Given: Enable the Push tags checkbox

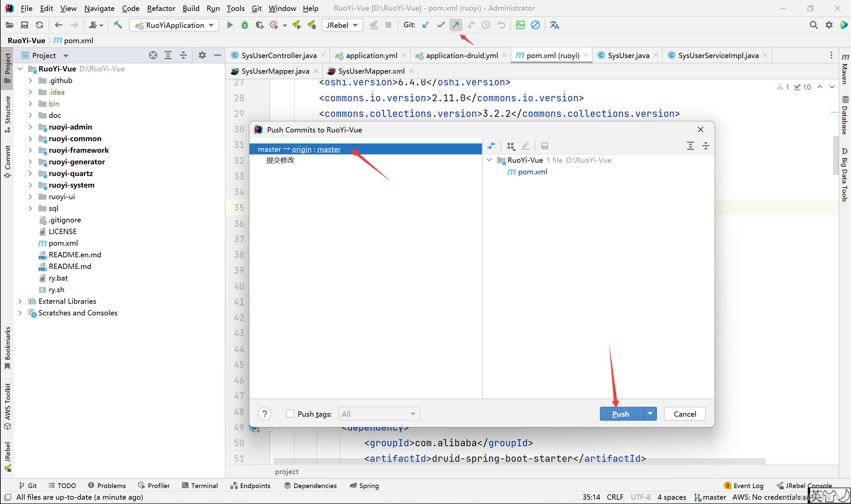Looking at the screenshot, I should tap(290, 414).
